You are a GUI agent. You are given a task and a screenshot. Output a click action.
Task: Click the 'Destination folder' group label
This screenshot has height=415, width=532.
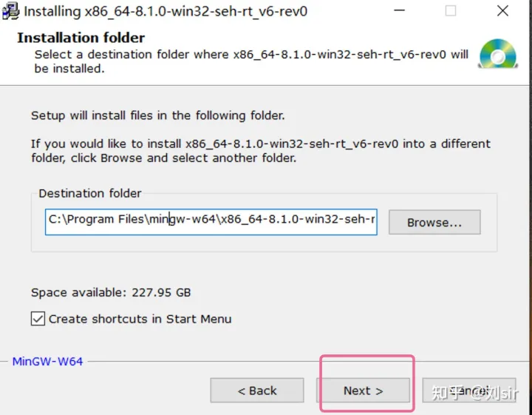tap(89, 193)
